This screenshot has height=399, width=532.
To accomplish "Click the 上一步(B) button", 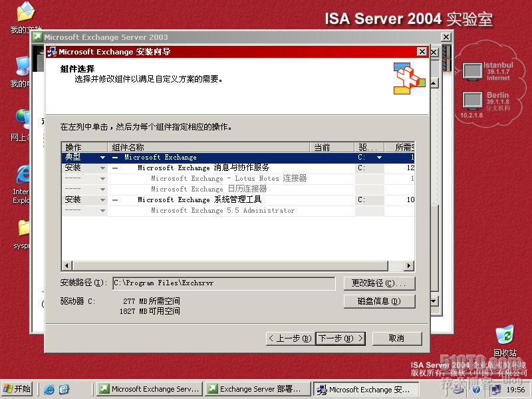I will pyautogui.click(x=291, y=338).
